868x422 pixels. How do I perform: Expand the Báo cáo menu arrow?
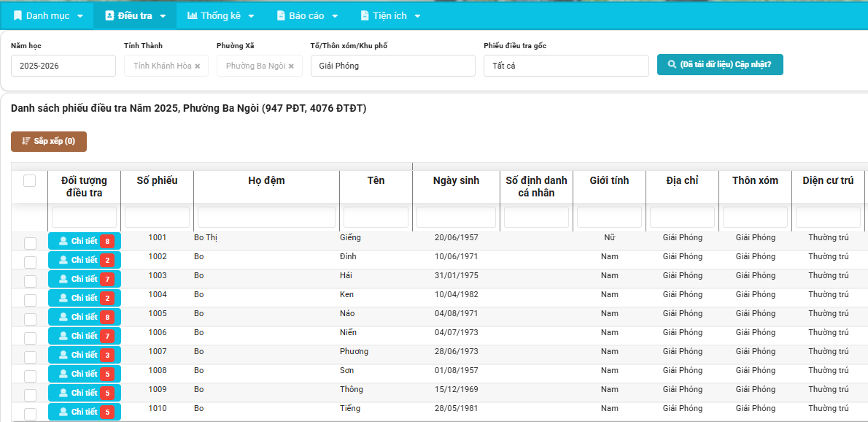pos(334,16)
